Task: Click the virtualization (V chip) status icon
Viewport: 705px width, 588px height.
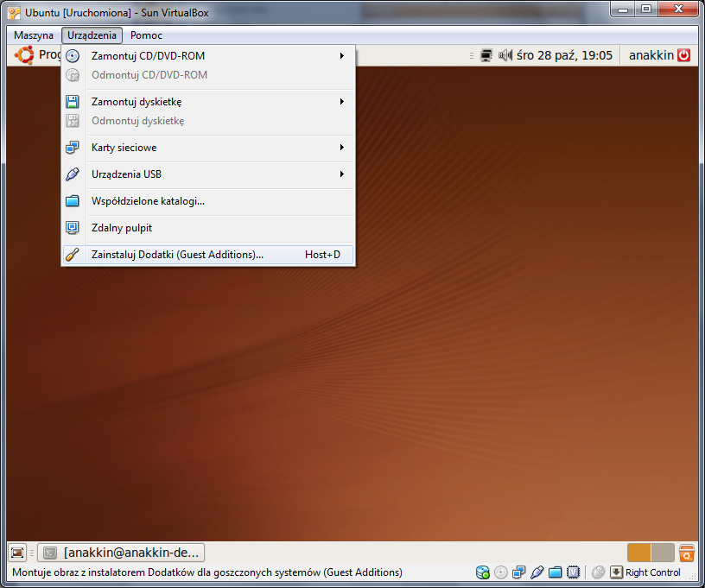Action: (x=574, y=572)
